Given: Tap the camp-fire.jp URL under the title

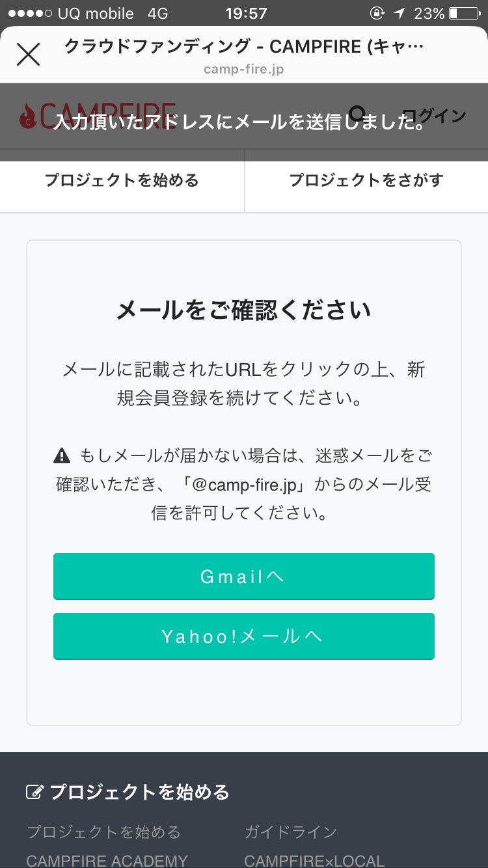Looking at the screenshot, I should (x=243, y=69).
